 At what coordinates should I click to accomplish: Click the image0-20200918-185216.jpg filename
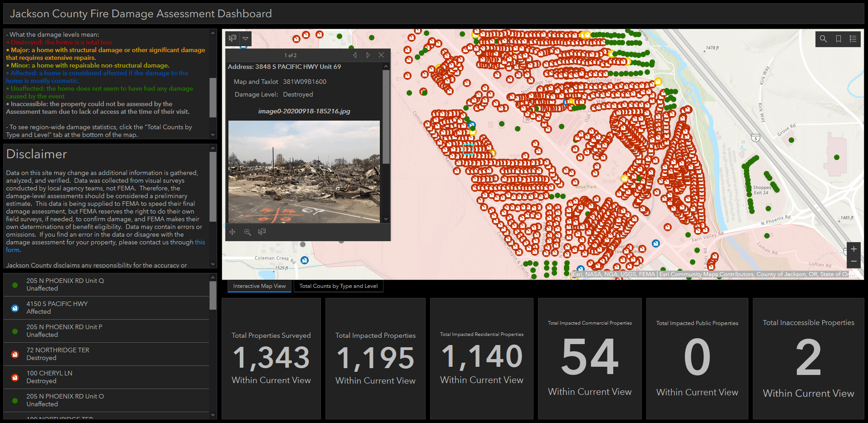[304, 111]
